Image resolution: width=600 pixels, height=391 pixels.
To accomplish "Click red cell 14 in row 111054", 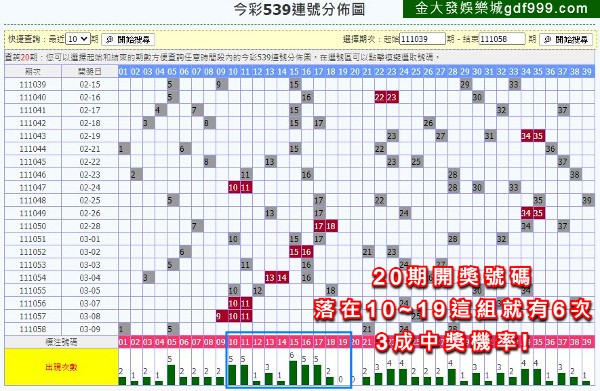I will point(282,278).
